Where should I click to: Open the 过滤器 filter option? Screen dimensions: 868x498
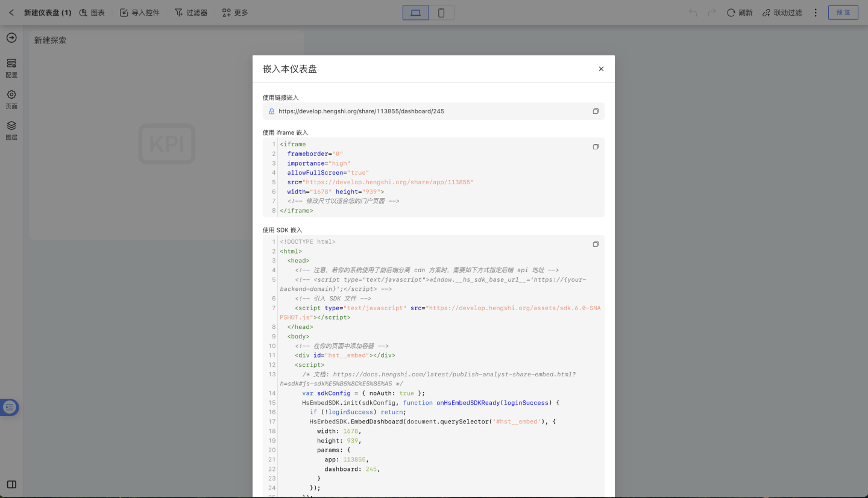(190, 13)
